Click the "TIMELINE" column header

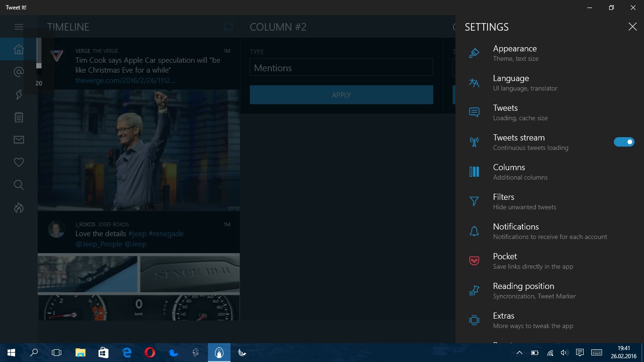point(68,27)
